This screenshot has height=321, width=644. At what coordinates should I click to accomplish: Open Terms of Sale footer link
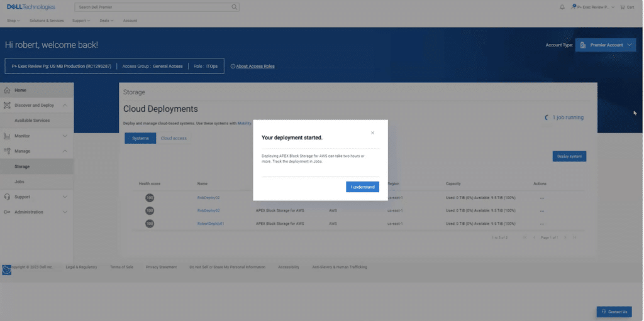coord(121,267)
